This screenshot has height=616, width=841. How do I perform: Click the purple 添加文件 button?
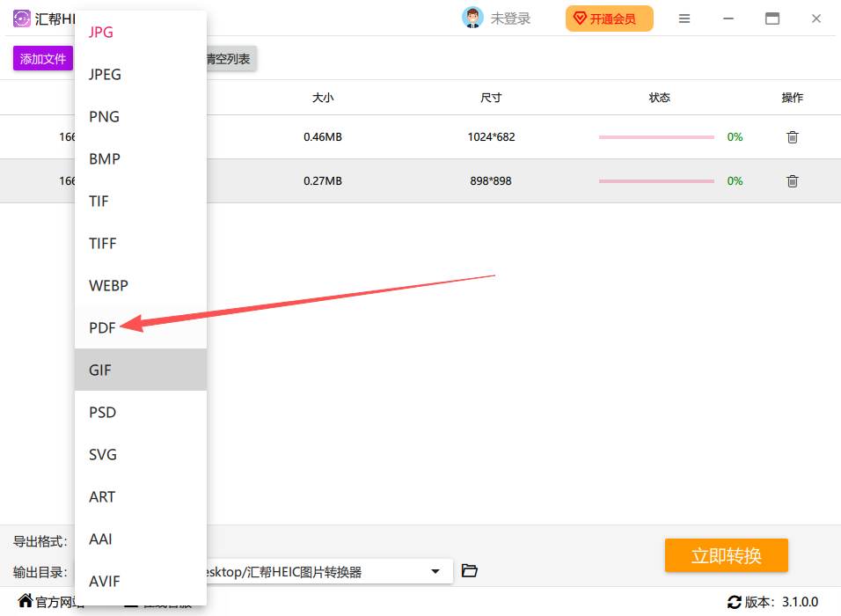tap(43, 58)
